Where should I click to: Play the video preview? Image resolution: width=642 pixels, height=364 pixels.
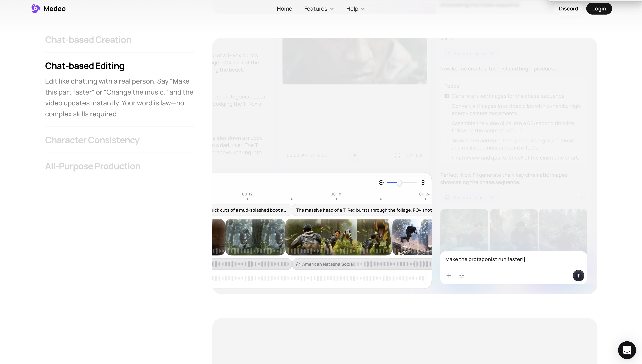tap(355, 155)
